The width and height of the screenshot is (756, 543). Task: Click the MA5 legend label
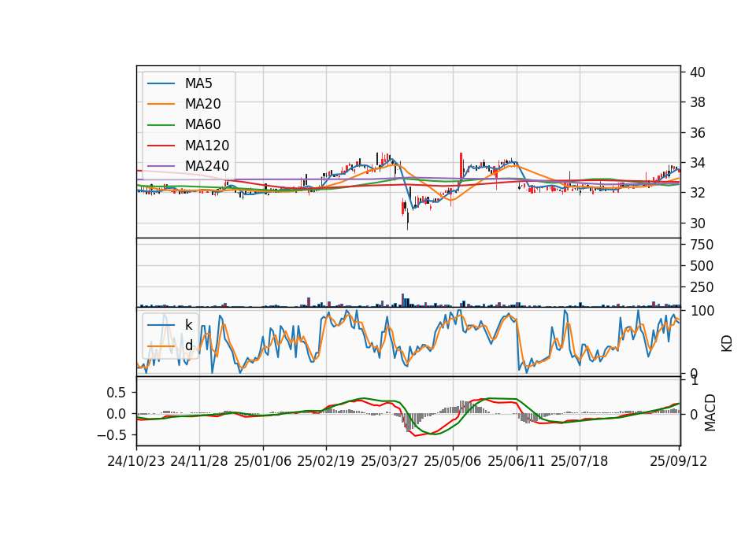tap(198, 83)
